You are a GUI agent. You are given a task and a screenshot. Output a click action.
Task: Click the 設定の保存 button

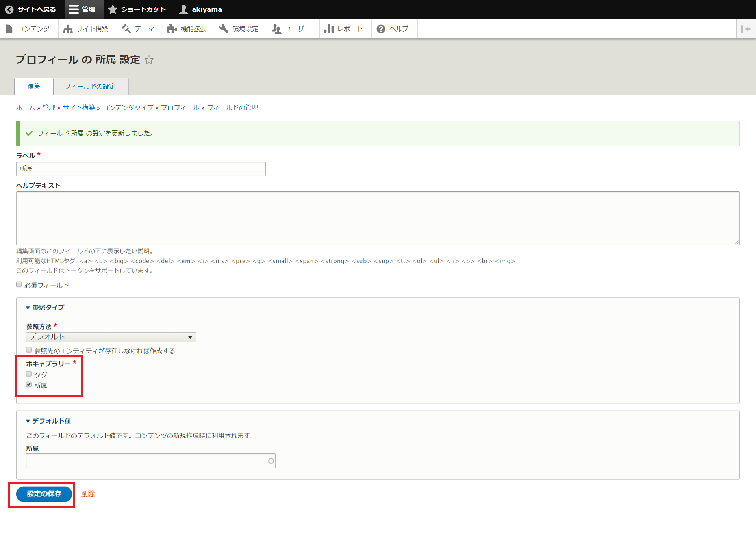pyautogui.click(x=44, y=494)
